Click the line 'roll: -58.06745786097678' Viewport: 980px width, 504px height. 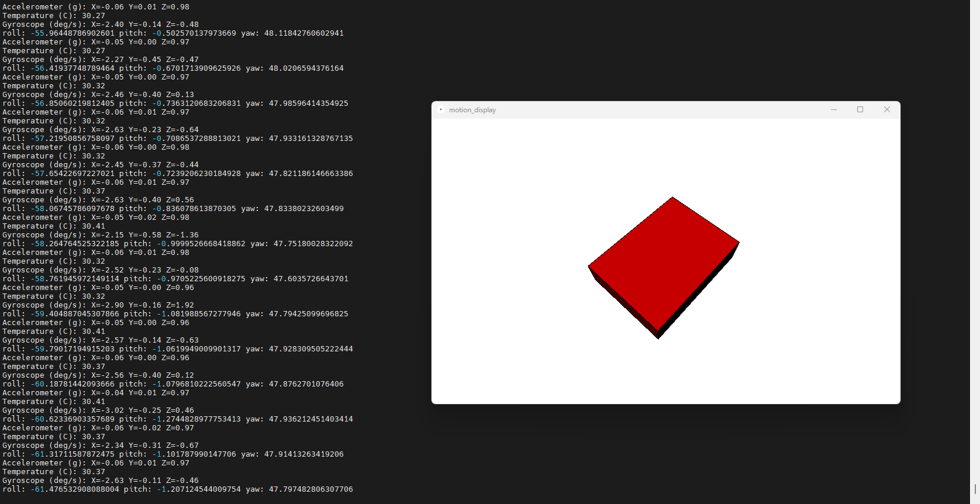point(173,209)
